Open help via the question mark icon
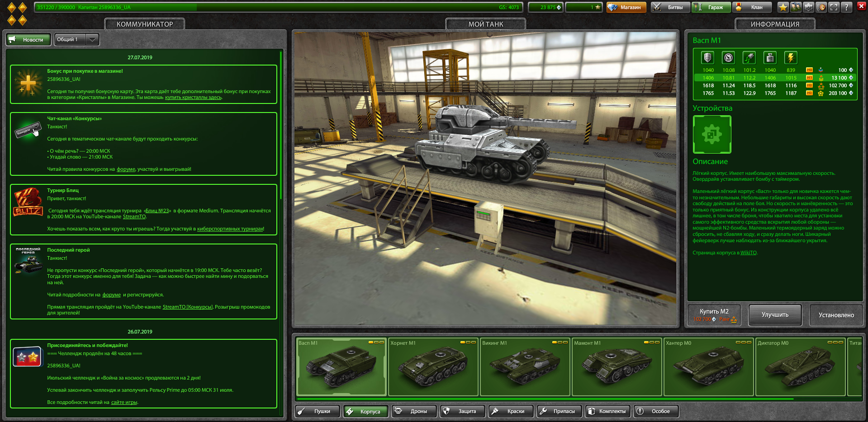868x422 pixels. [x=847, y=7]
